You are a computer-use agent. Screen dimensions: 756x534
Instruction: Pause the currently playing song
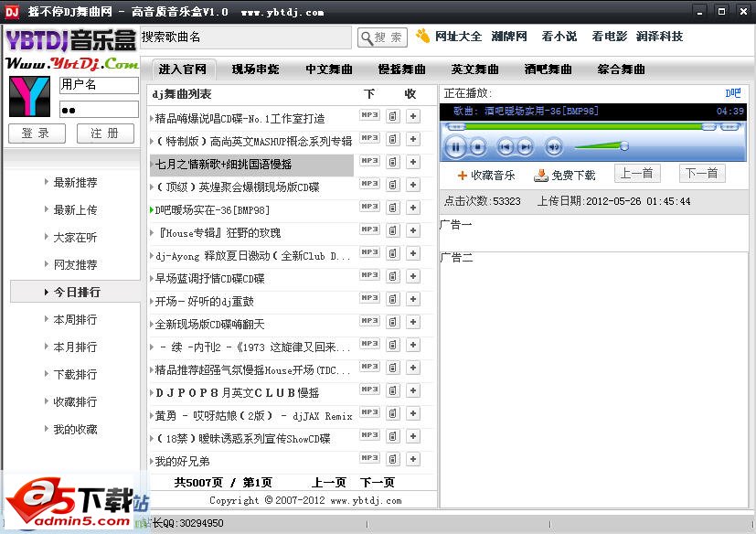[x=455, y=146]
